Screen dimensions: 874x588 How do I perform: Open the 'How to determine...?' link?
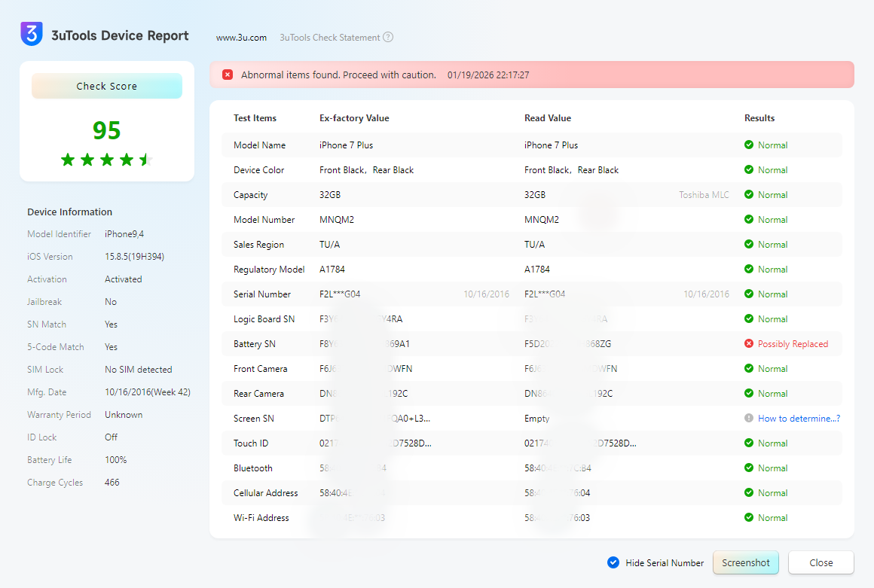click(x=799, y=419)
